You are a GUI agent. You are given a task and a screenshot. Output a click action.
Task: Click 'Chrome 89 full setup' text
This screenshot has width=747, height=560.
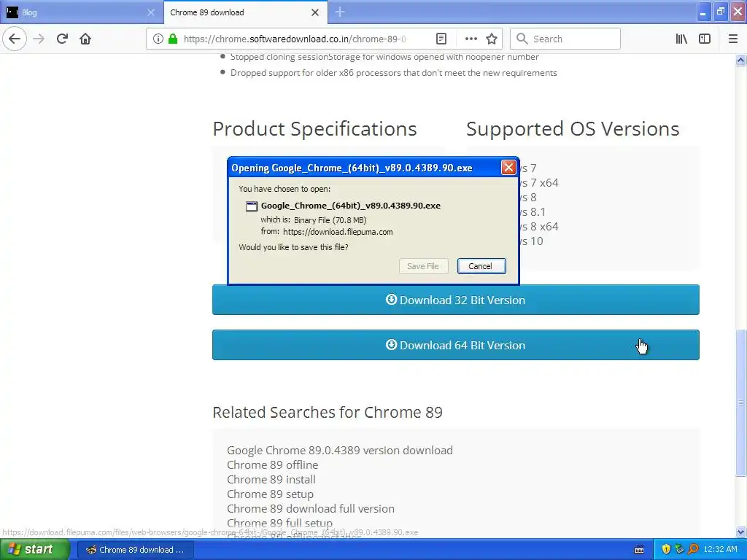pos(279,524)
